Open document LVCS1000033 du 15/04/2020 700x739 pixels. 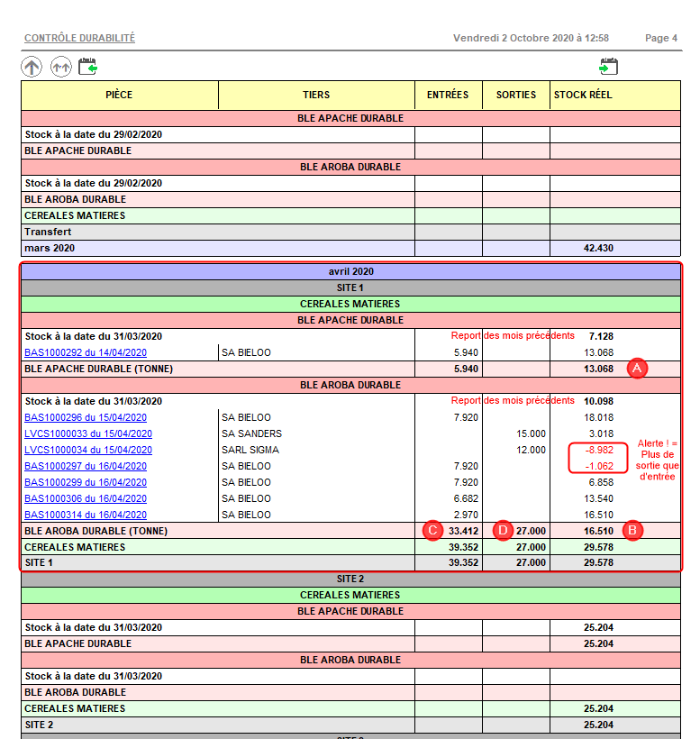pos(88,433)
